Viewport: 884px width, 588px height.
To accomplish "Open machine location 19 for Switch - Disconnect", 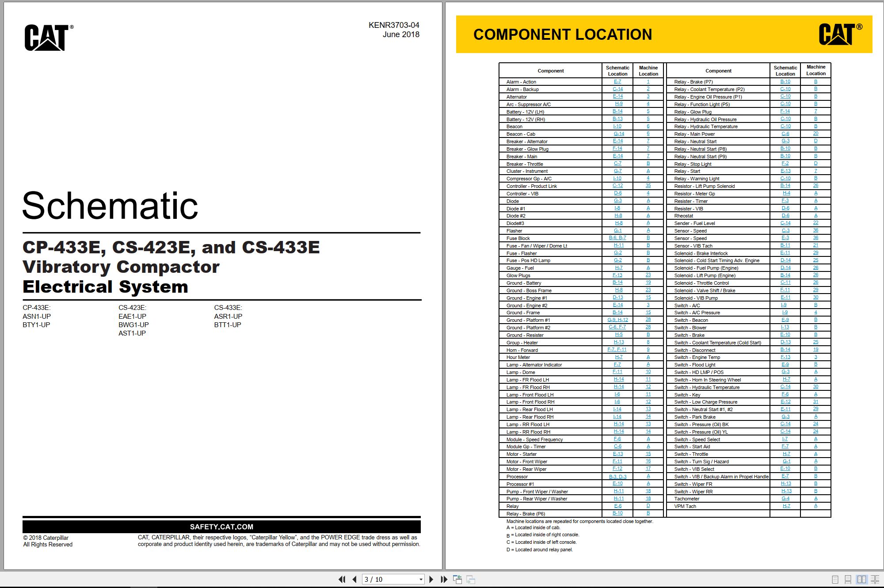I will (x=815, y=350).
